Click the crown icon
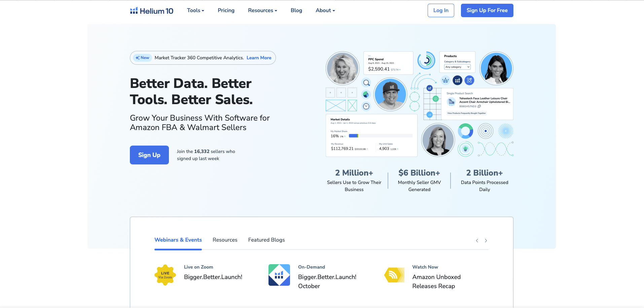644x308 pixels. coord(445,80)
